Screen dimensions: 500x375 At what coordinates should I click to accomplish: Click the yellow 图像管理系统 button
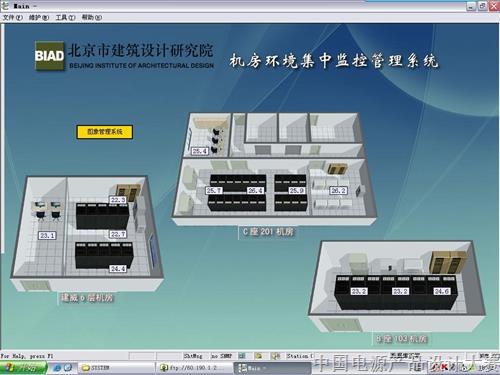click(105, 132)
